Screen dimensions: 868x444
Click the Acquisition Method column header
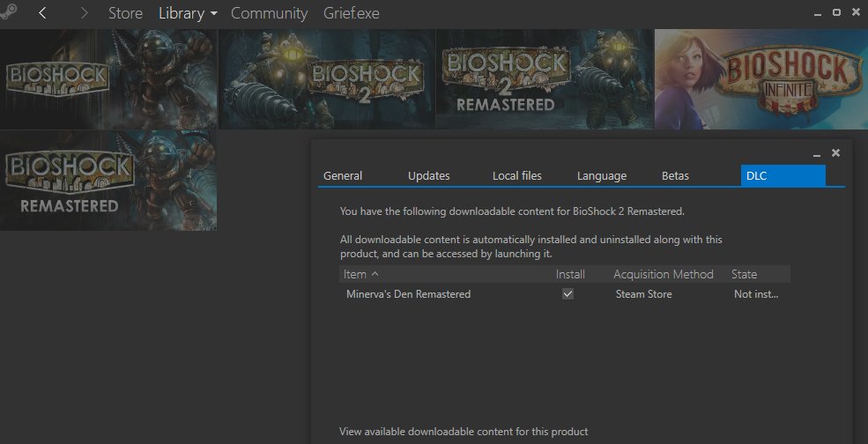[x=664, y=274]
